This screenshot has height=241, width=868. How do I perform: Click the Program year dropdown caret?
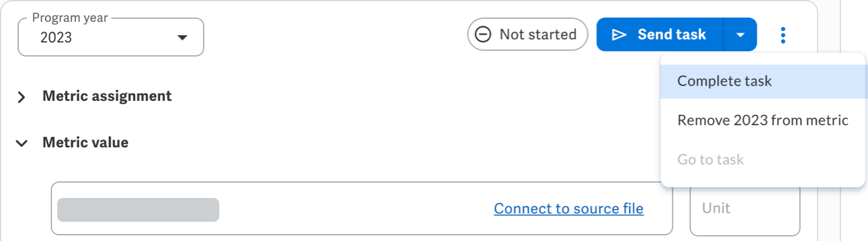pyautogui.click(x=182, y=37)
